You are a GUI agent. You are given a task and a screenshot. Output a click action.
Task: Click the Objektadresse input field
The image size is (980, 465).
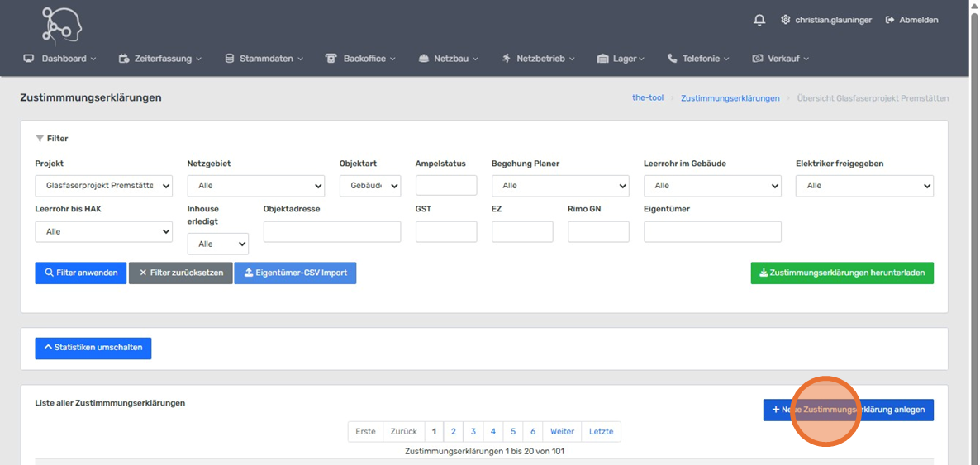[332, 232]
